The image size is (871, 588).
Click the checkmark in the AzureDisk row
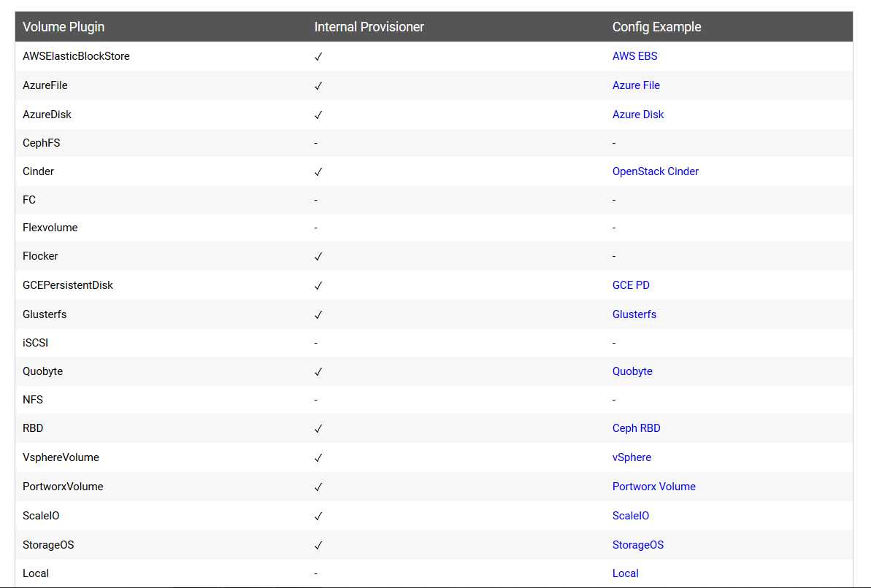[x=318, y=115]
